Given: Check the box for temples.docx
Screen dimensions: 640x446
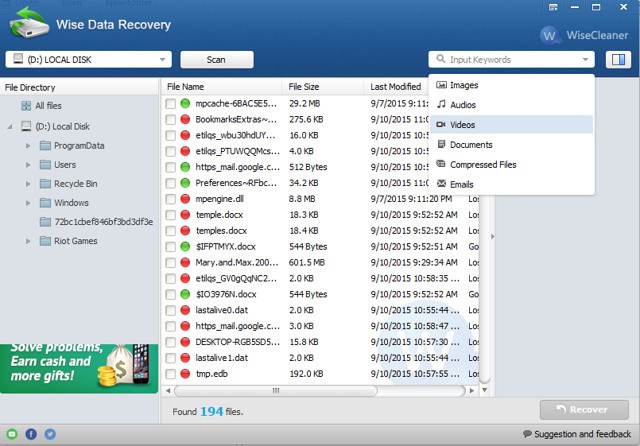Looking at the screenshot, I should pos(171,231).
